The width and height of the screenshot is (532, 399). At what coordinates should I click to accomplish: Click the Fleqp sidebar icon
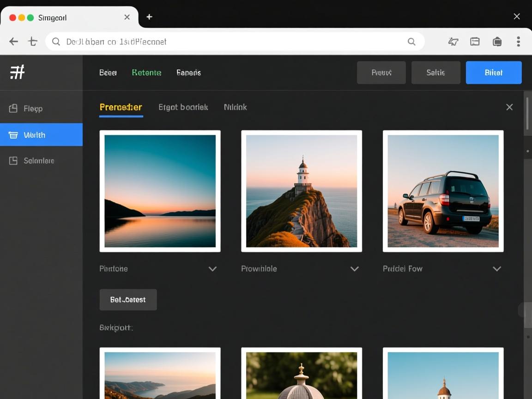click(13, 109)
